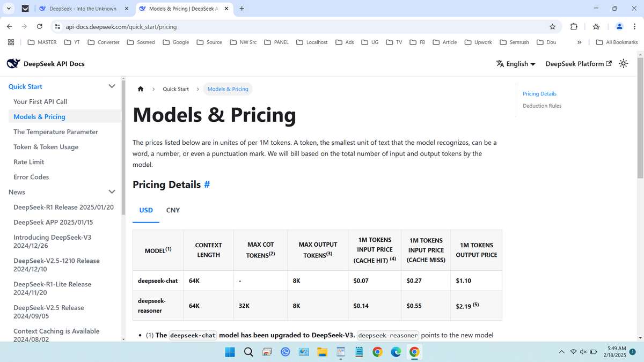Viewport: 644px width, 362px height.
Task: Click the mute/speaker icon in system tray
Action: pyautogui.click(x=583, y=352)
